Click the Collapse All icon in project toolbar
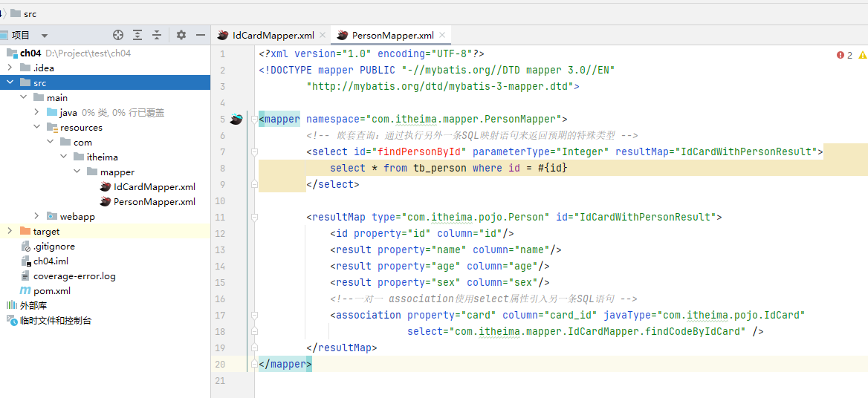Screen dimensions: 868x398 (x=157, y=35)
